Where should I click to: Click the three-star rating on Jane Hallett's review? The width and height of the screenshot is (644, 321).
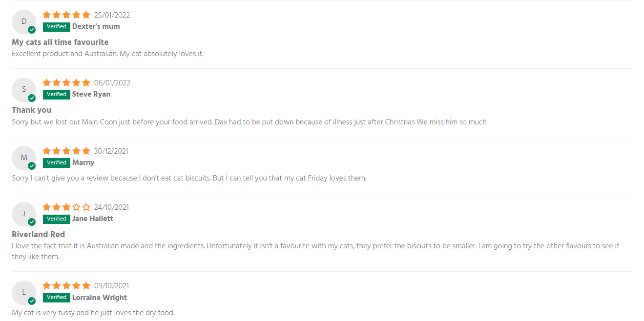(x=66, y=207)
